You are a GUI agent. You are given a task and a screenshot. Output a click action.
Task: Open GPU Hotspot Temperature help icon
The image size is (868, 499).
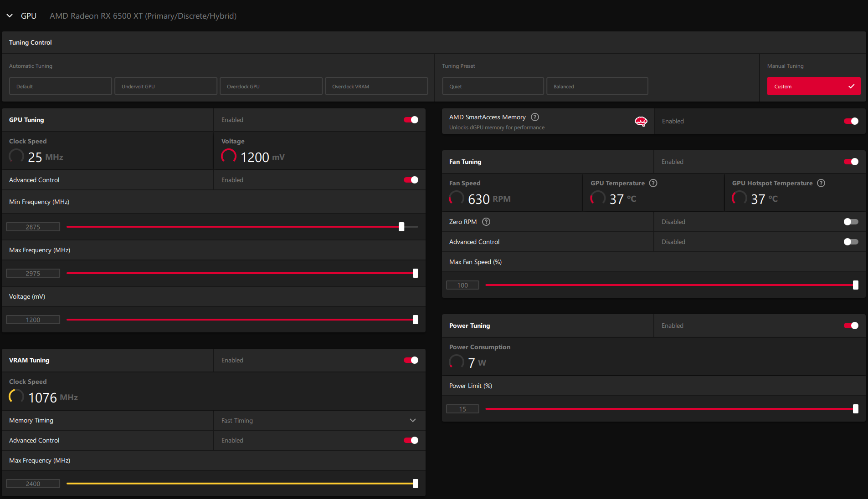click(x=821, y=183)
